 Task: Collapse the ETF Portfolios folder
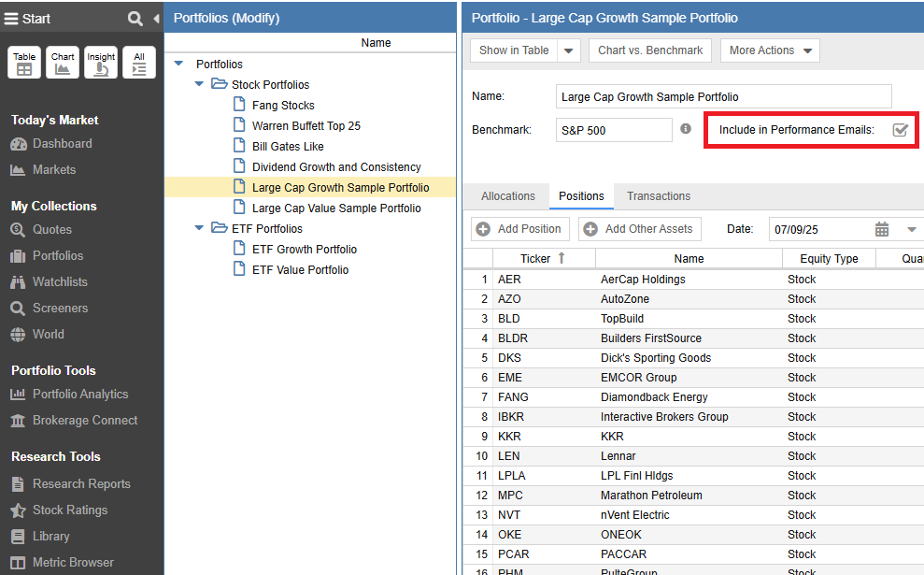pos(199,228)
